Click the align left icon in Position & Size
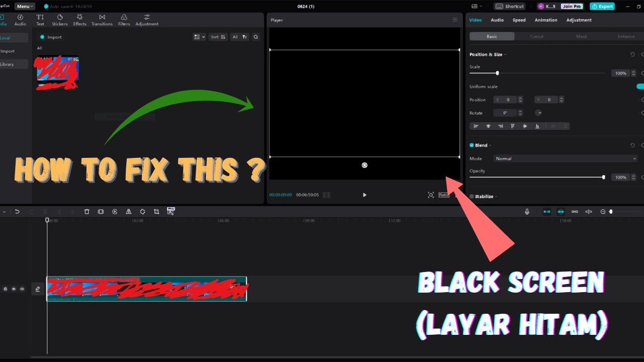 [x=475, y=126]
